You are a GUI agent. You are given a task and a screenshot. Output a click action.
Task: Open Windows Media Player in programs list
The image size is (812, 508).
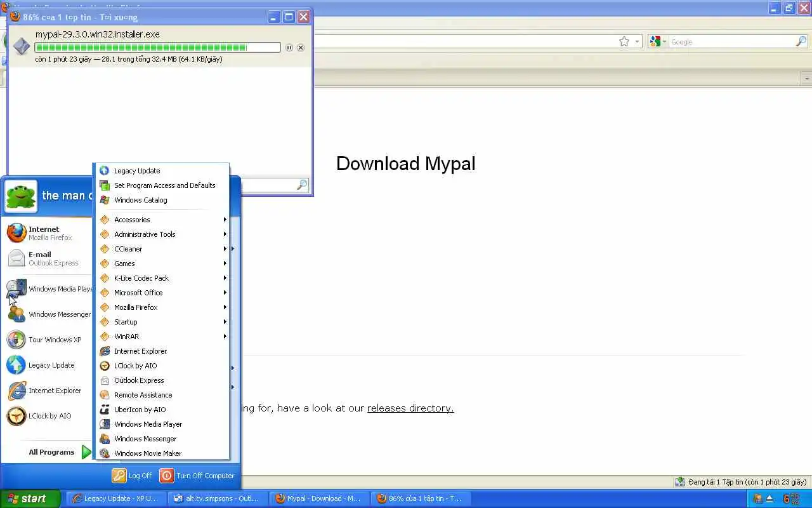162,424
